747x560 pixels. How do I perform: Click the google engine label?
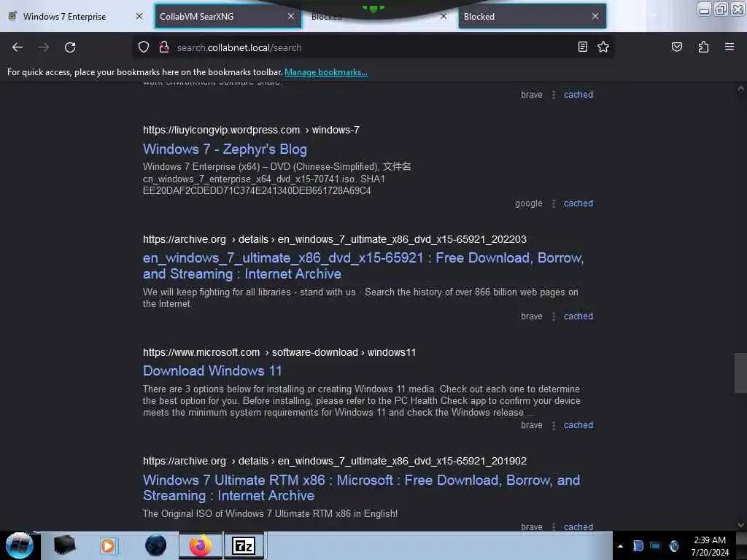pyautogui.click(x=528, y=203)
